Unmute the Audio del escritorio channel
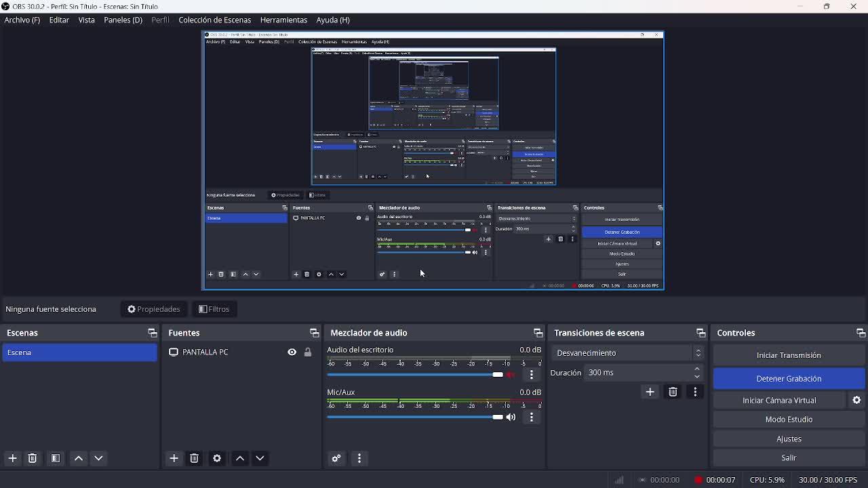The width and height of the screenshot is (868, 488). click(x=511, y=375)
